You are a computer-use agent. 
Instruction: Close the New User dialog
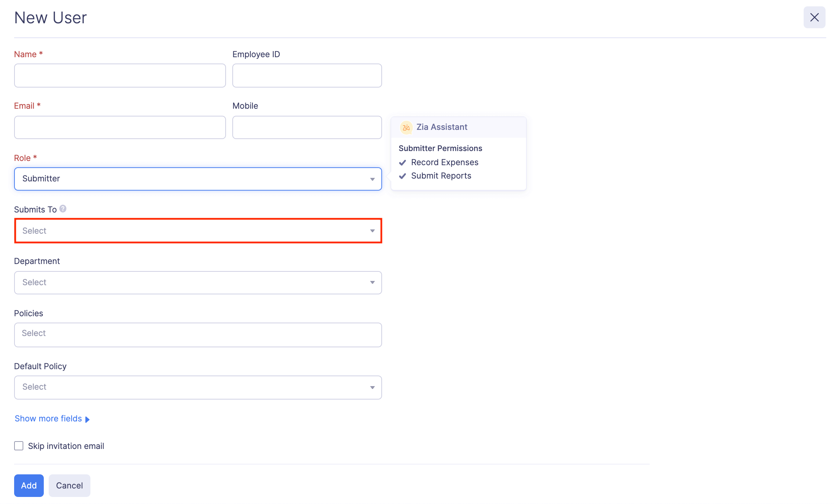click(x=815, y=17)
